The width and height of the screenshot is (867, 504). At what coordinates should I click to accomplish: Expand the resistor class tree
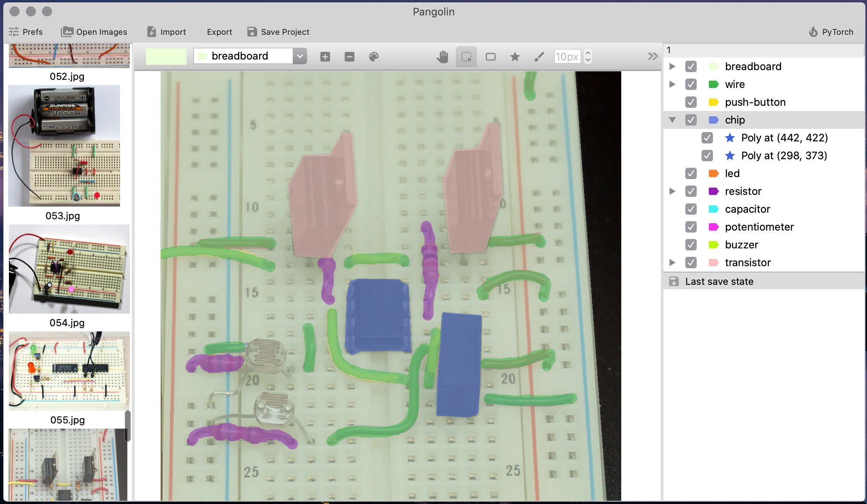click(x=672, y=191)
